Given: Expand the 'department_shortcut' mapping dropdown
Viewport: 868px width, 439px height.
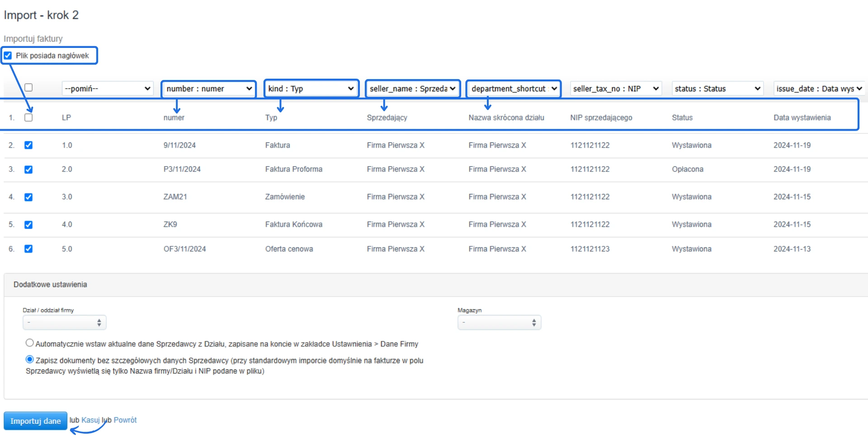Looking at the screenshot, I should 514,89.
